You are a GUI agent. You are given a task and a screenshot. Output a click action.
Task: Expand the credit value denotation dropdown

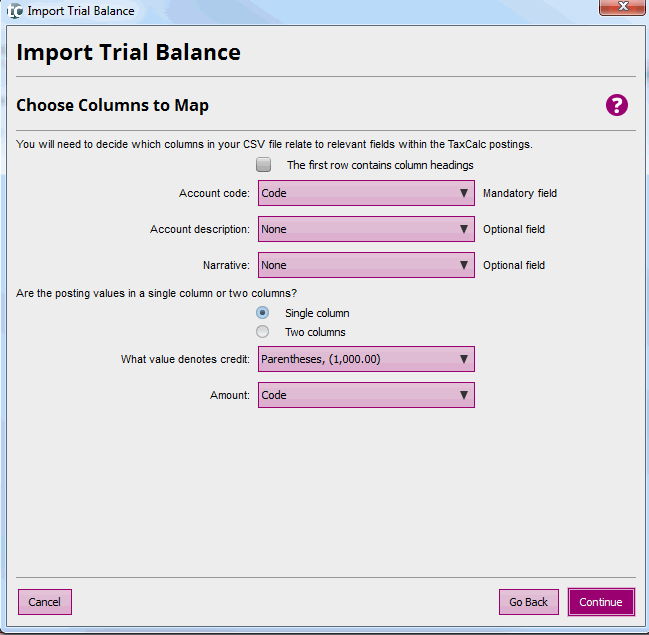tap(366, 360)
